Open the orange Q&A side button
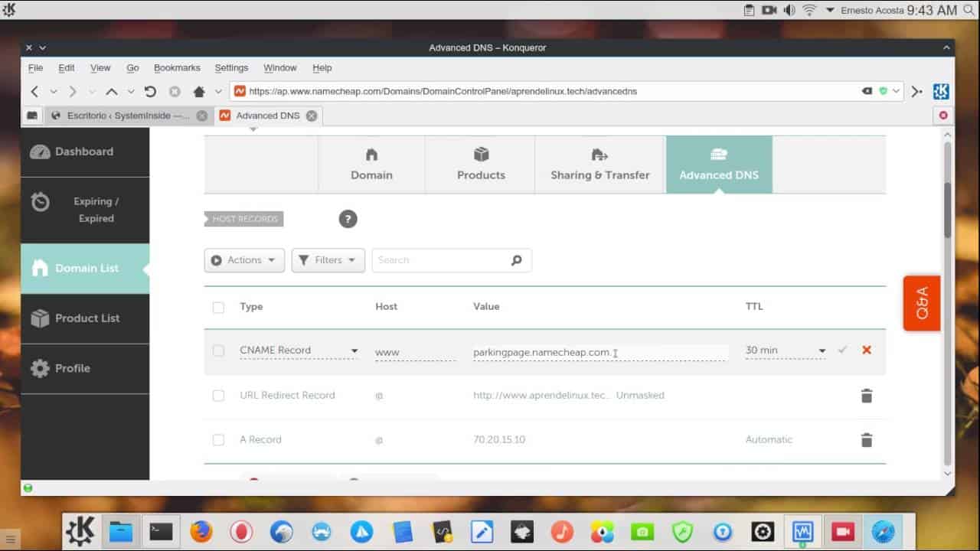The image size is (980, 551). coord(922,303)
